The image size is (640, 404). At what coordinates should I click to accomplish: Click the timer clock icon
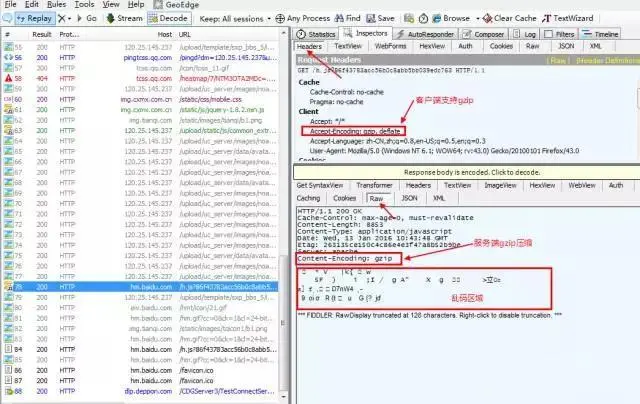click(x=423, y=18)
